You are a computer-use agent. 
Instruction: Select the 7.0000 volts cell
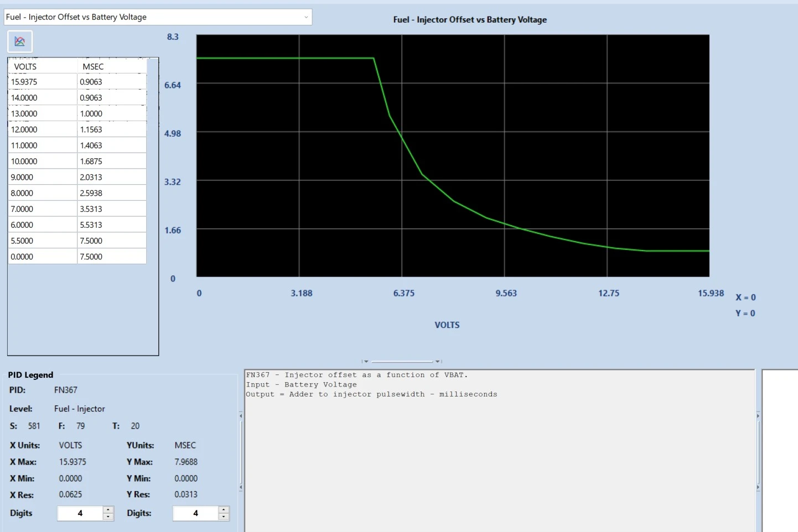pyautogui.click(x=43, y=209)
